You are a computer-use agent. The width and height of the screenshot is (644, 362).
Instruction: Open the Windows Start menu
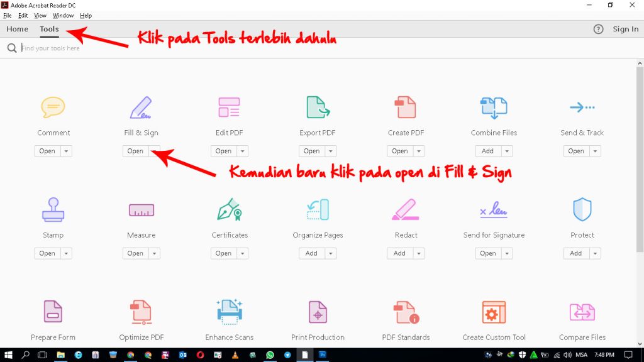(x=8, y=355)
